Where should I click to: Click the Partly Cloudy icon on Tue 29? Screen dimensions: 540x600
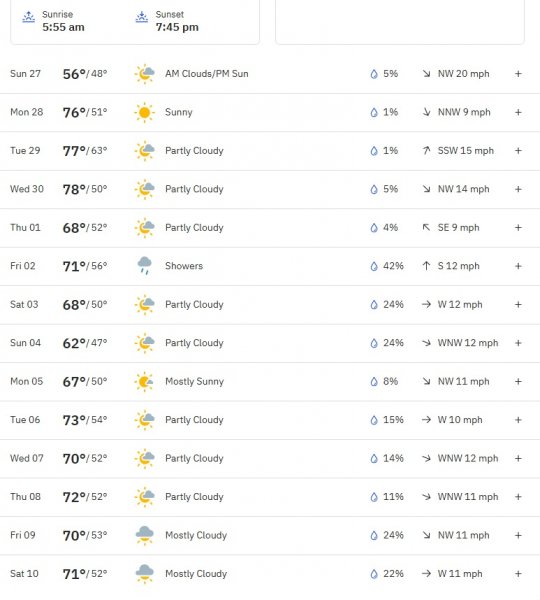(145, 151)
